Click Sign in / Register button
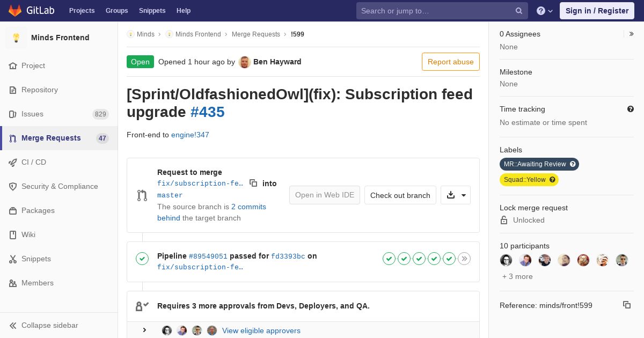644x338 pixels. [597, 11]
